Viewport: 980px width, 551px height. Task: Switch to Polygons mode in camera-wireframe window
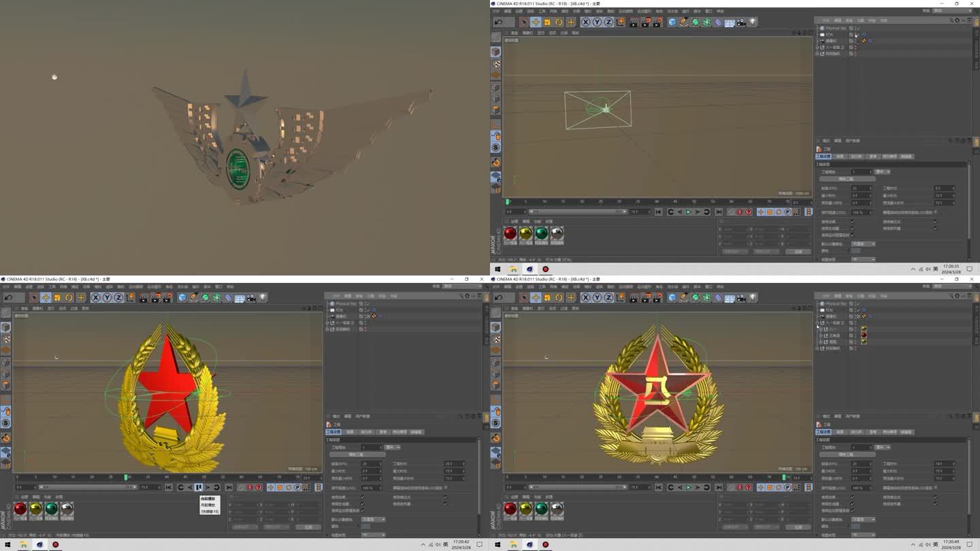(495, 110)
